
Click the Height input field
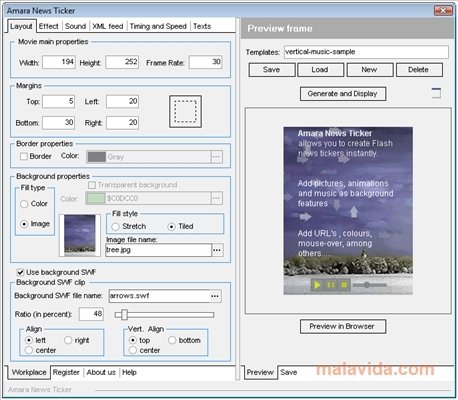coord(122,62)
